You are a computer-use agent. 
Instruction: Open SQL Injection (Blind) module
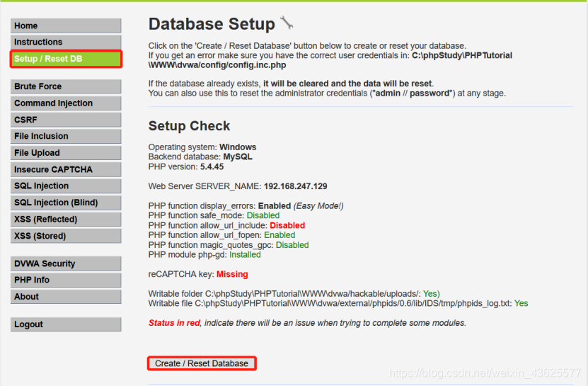pos(66,203)
